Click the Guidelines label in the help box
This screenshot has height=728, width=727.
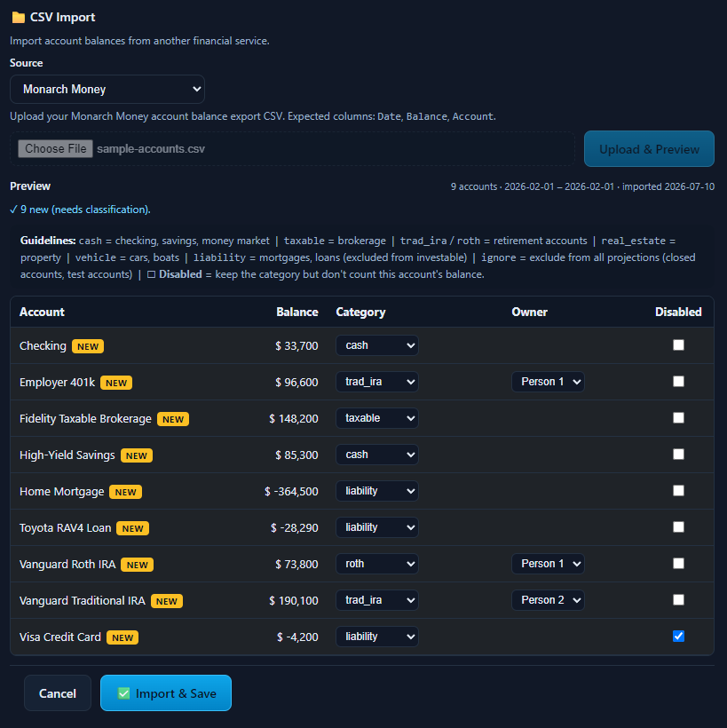tap(48, 241)
